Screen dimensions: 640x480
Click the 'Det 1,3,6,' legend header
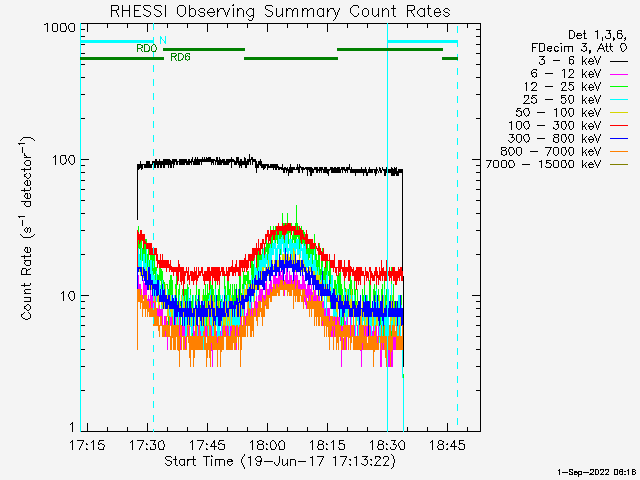(x=598, y=35)
